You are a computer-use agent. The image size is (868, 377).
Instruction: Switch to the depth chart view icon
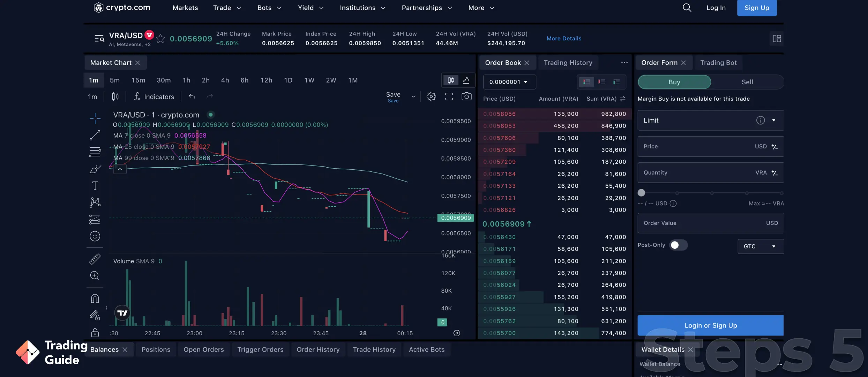pyautogui.click(x=466, y=80)
